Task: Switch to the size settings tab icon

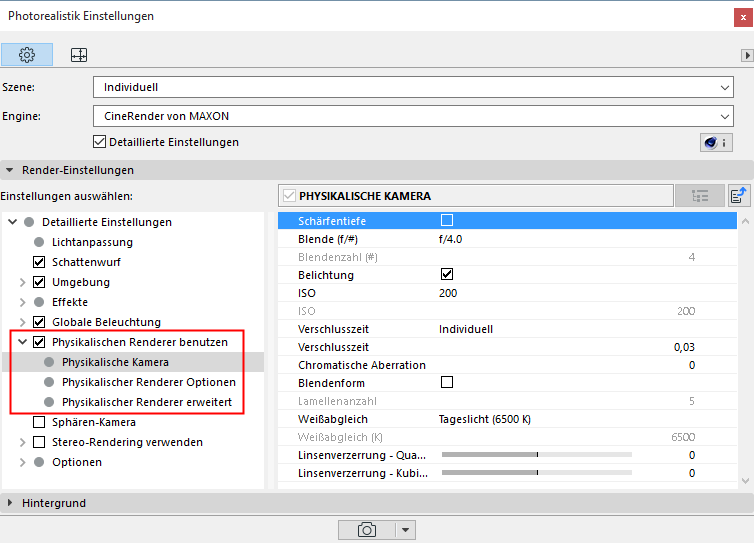Action: click(x=79, y=55)
